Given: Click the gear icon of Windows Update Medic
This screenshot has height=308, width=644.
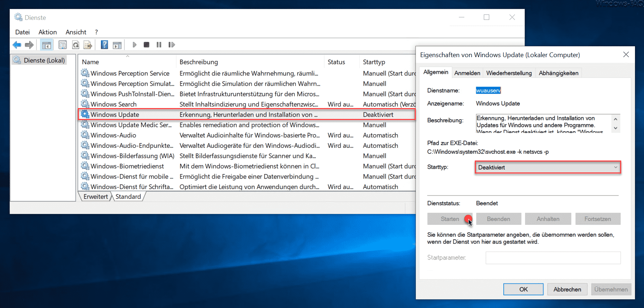Looking at the screenshot, I should (x=85, y=125).
